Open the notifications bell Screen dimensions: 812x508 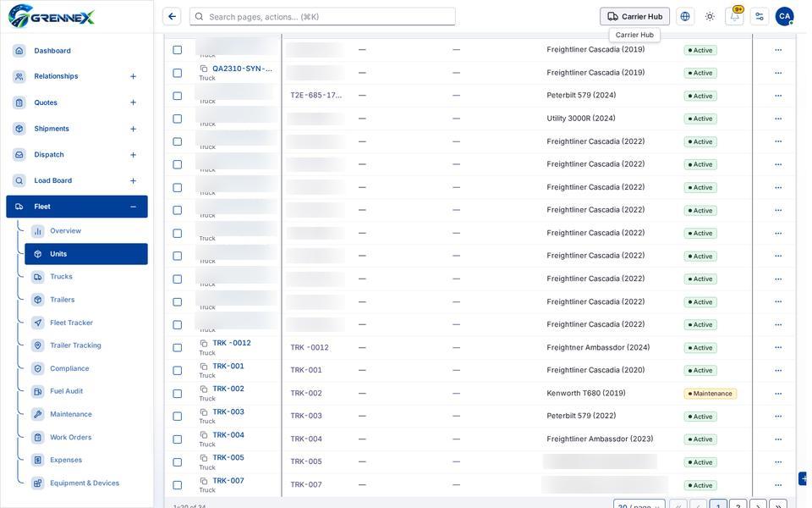pos(734,17)
